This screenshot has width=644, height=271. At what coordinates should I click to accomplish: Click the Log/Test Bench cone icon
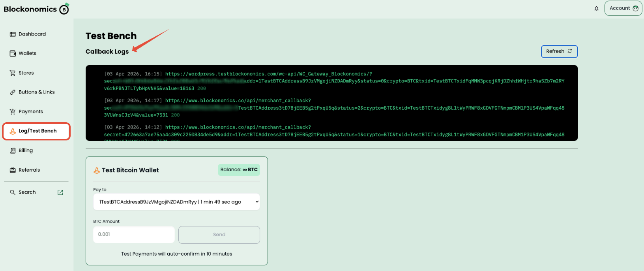click(x=13, y=131)
